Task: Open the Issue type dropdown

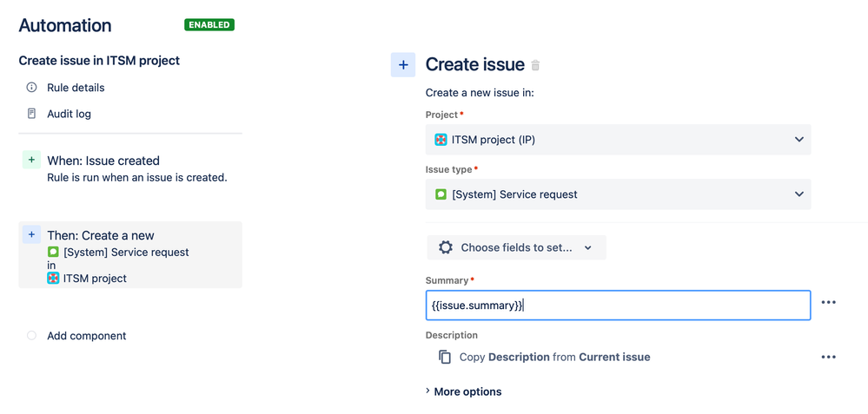Action: 619,194
